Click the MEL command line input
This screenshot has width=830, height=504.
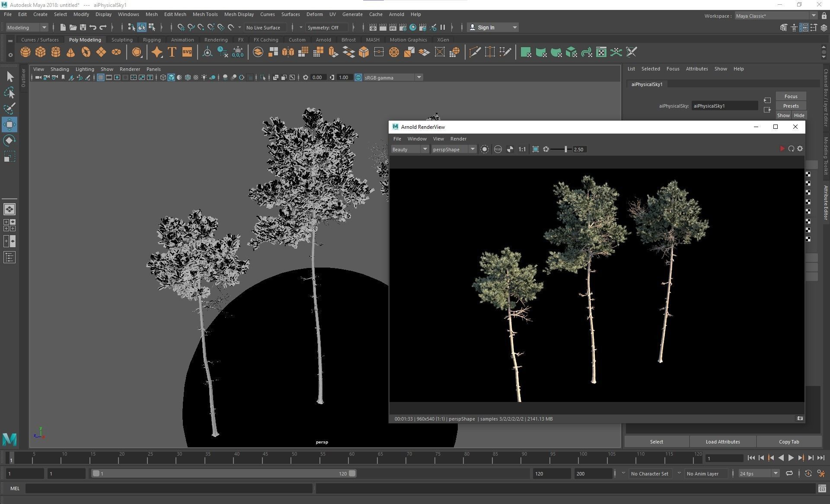pos(169,488)
